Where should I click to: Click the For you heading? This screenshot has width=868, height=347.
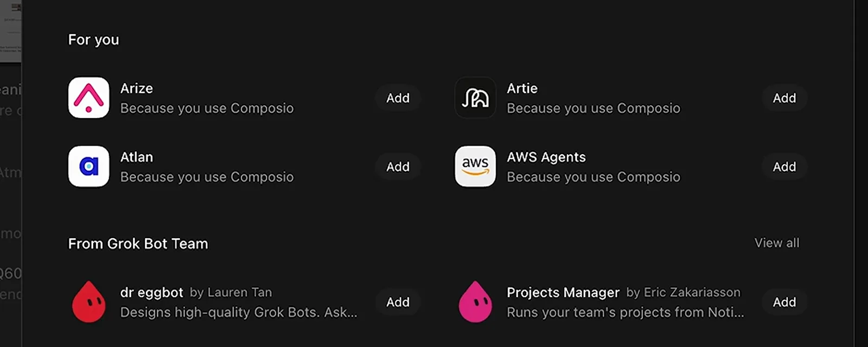pyautogui.click(x=93, y=40)
